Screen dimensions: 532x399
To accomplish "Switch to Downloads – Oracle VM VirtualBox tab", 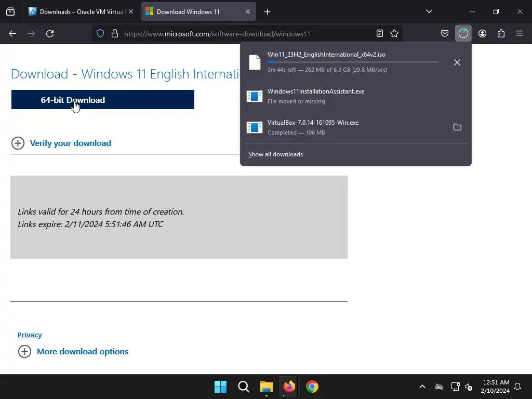I will tap(81, 11).
